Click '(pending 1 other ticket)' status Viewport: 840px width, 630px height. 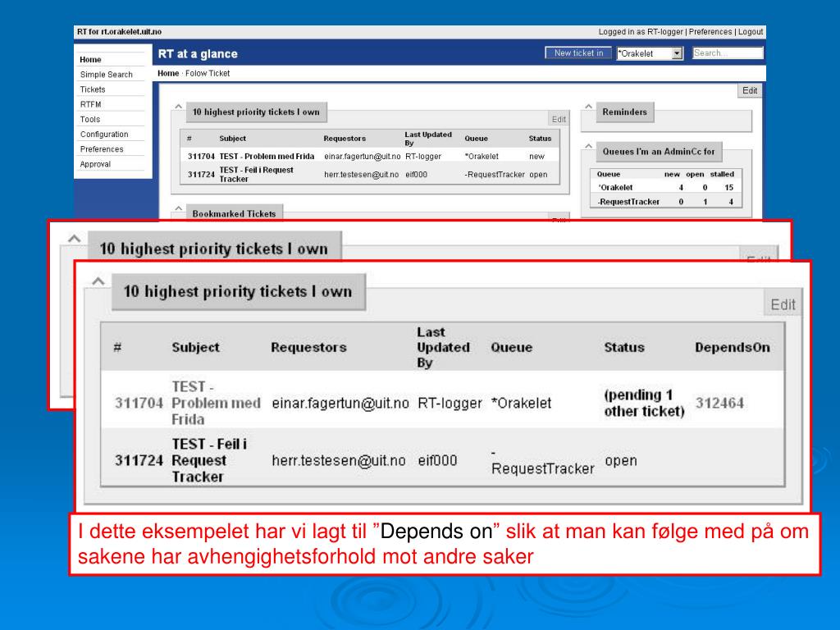point(644,403)
